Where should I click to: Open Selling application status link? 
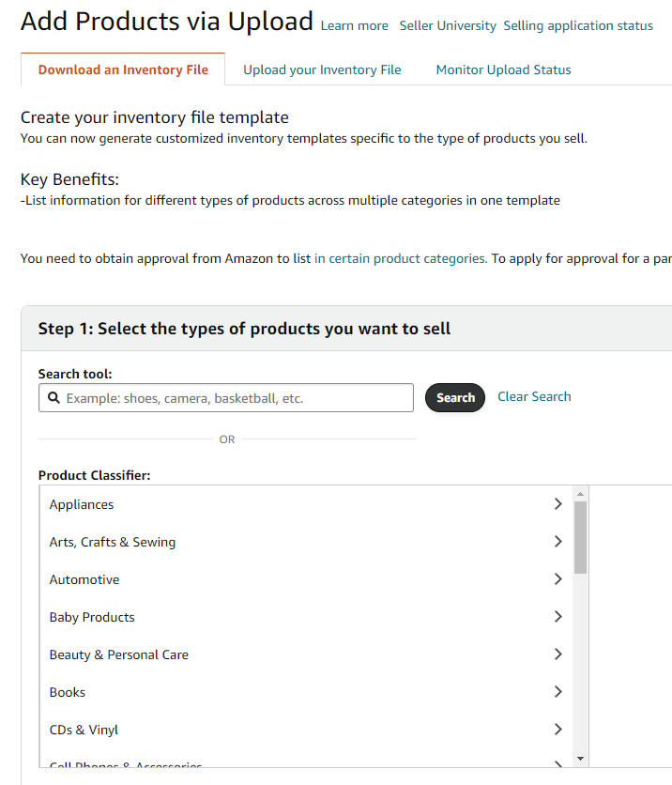pyautogui.click(x=578, y=26)
